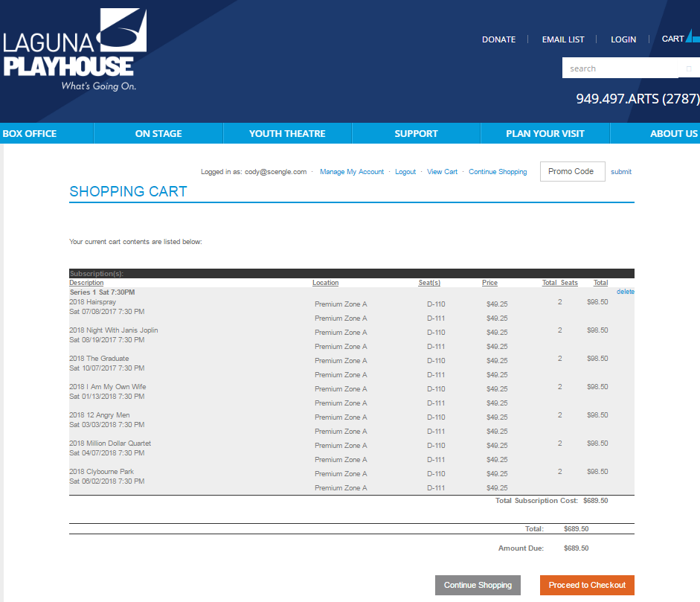The image size is (700, 602).
Task: Open the cart icon in header
Action: pyautogui.click(x=693, y=36)
